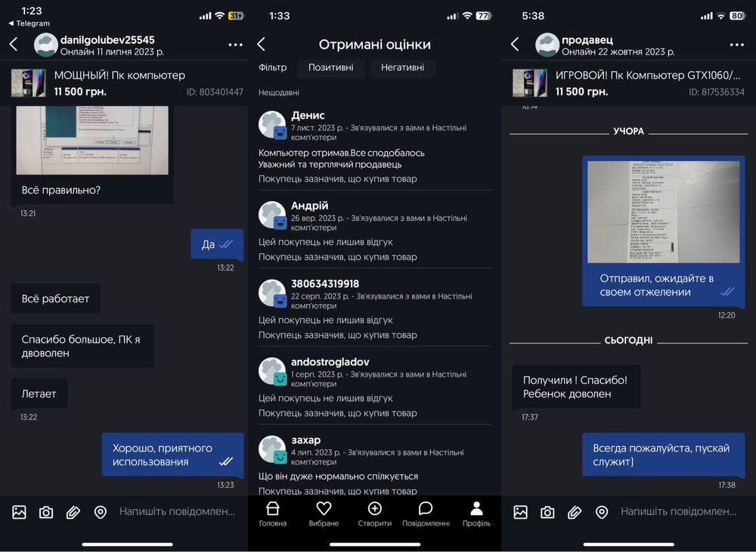Return to Telegram via status bar link

29,23
